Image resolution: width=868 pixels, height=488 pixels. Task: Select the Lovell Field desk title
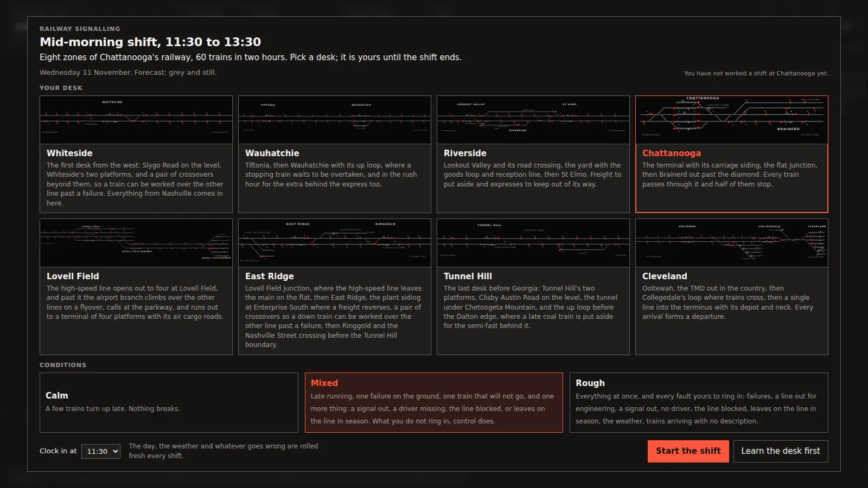(73, 277)
